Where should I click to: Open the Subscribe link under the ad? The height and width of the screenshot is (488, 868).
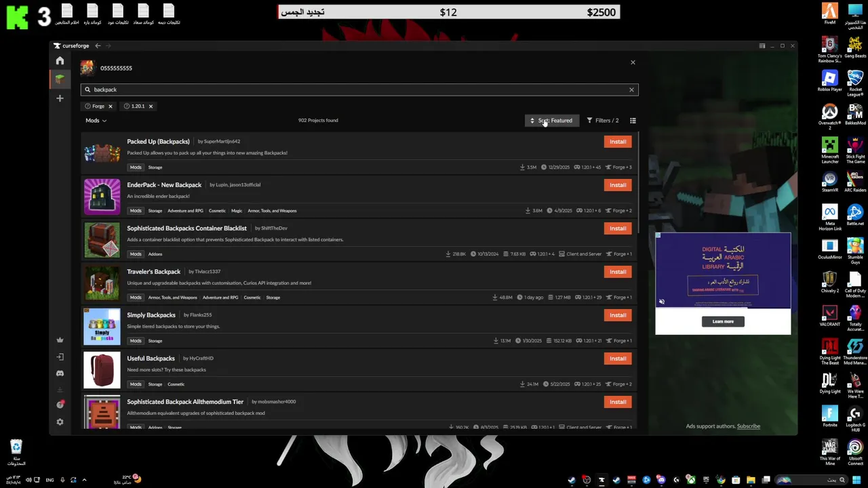(749, 426)
